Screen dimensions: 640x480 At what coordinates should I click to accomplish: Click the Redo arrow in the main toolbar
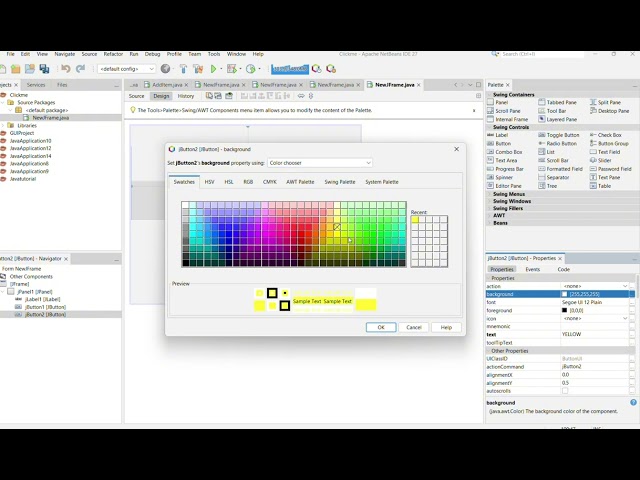click(80, 69)
